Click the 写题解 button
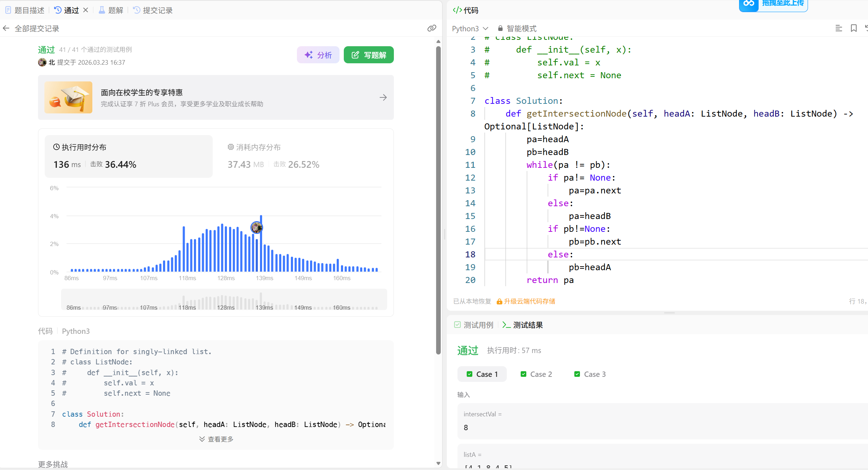868x470 pixels. (x=368, y=55)
